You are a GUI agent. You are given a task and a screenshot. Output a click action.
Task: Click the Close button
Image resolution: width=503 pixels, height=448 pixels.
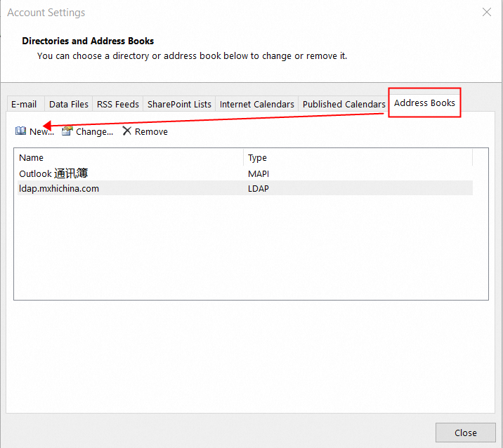[466, 433]
